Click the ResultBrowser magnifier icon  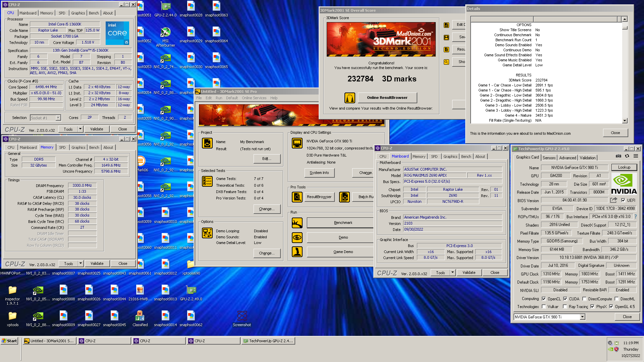(297, 197)
